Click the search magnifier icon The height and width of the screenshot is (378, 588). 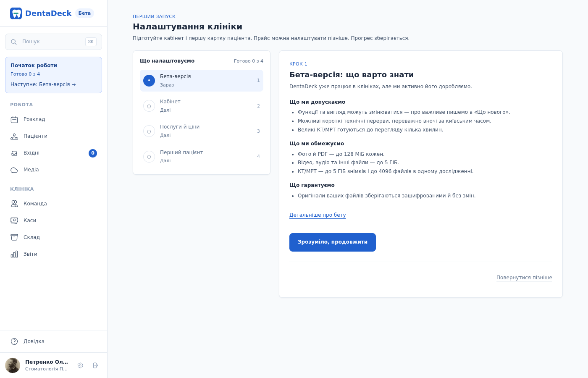pyautogui.click(x=14, y=42)
